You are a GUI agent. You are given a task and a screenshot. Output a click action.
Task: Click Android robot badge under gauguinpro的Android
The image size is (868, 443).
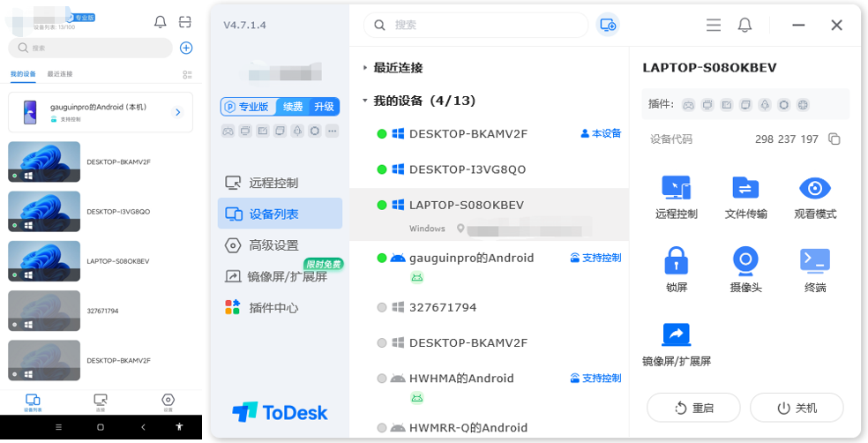click(x=417, y=277)
